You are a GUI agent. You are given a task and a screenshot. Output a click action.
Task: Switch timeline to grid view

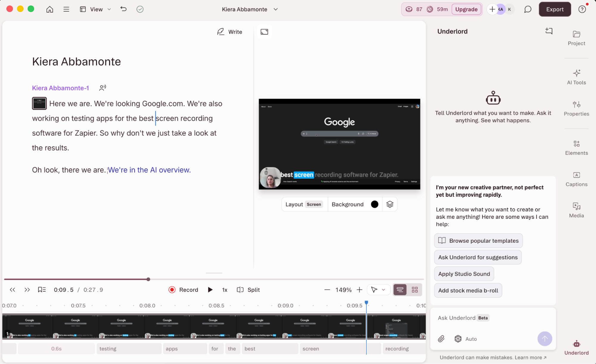(x=415, y=289)
